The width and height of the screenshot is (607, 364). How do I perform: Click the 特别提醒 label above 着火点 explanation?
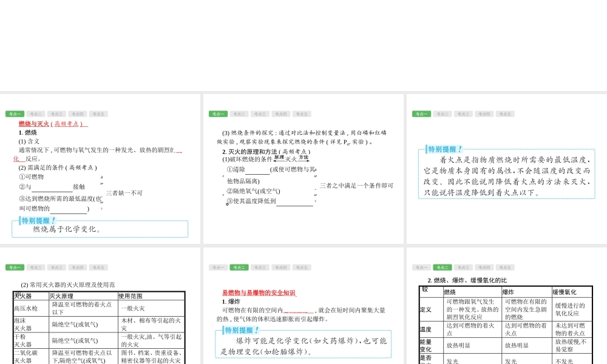[x=444, y=149]
